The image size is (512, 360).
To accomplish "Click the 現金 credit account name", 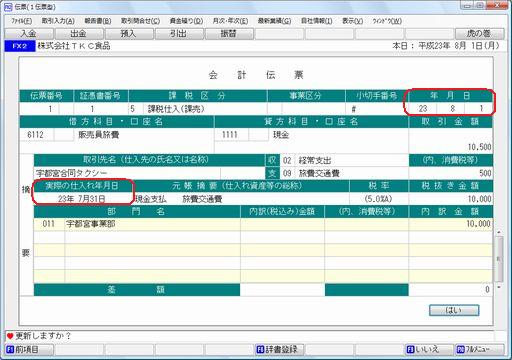I will (281, 135).
